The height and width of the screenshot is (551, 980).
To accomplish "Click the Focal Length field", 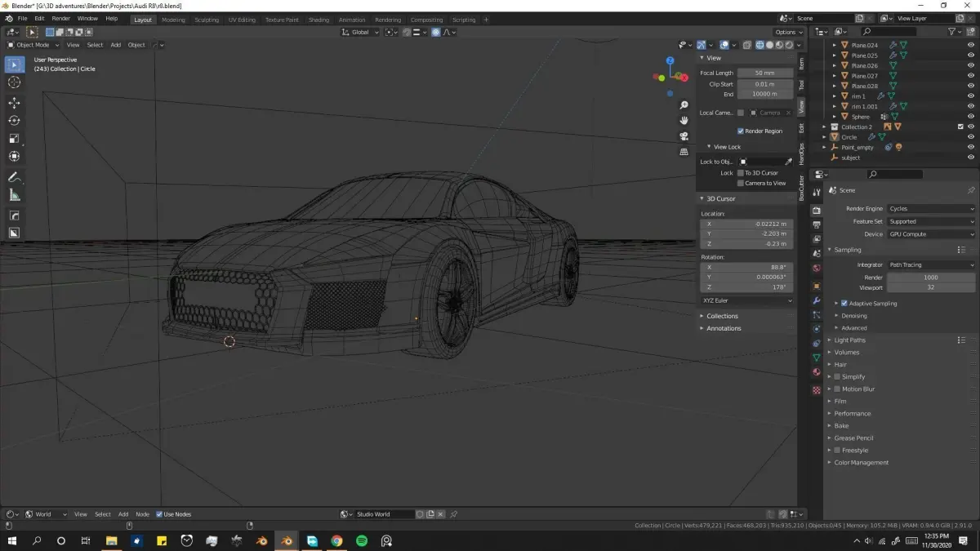I will pos(765,73).
